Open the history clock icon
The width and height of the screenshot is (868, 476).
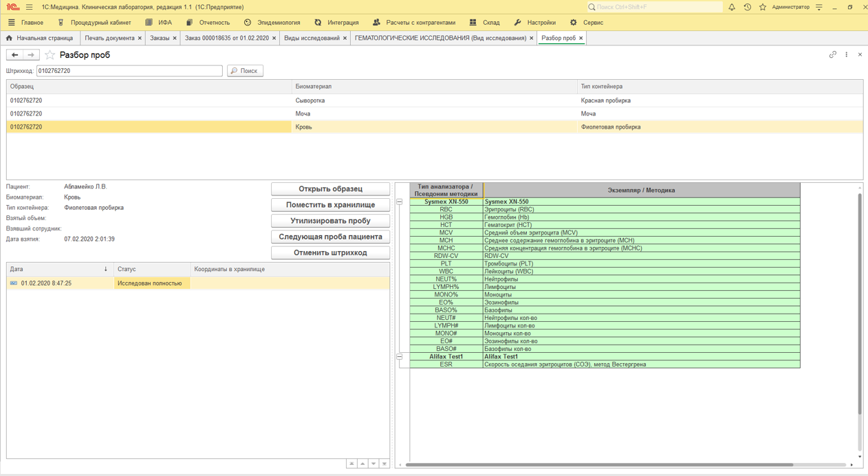tap(747, 7)
